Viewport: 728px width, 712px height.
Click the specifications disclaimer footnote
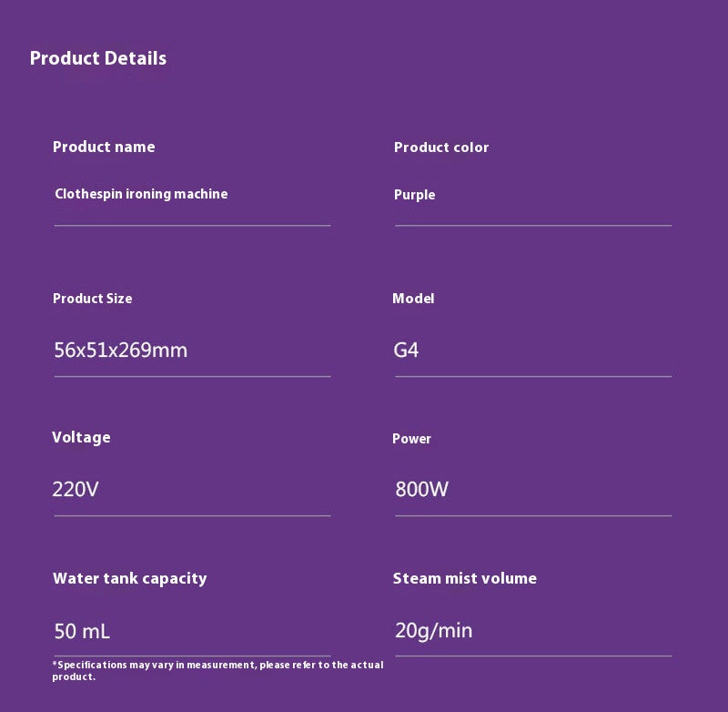218,670
